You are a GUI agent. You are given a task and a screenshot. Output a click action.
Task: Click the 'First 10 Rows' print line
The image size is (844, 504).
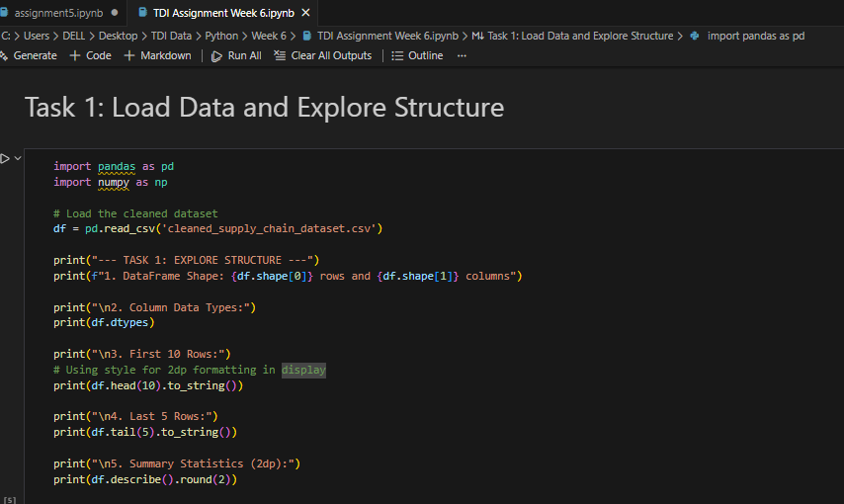(142, 354)
